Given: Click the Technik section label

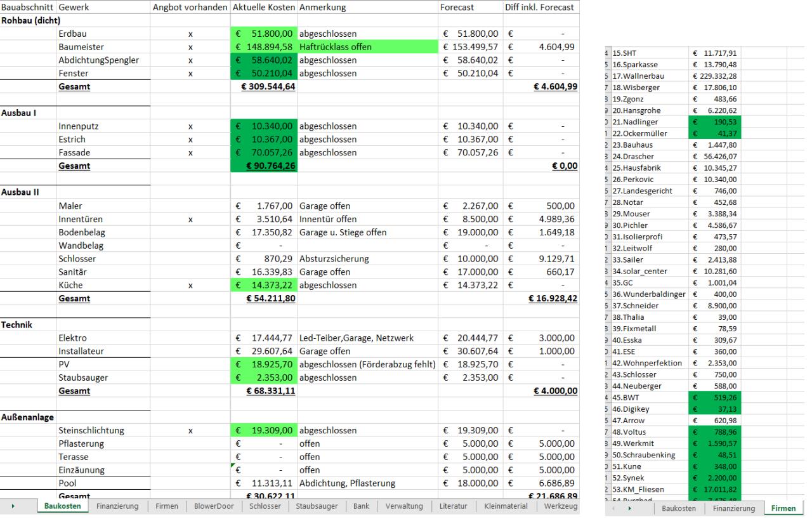Looking at the screenshot, I should click(x=28, y=326).
